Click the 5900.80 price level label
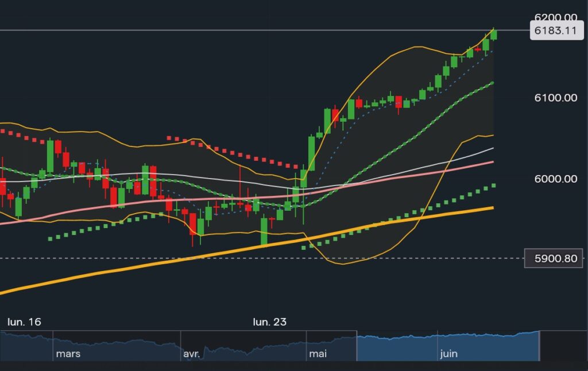588x371 pixels. 554,258
